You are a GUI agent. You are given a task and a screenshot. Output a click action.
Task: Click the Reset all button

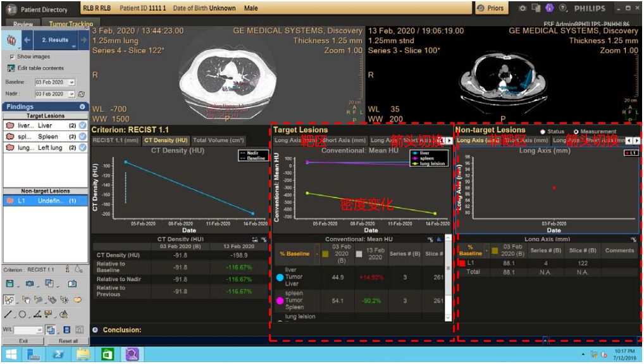pos(68,341)
